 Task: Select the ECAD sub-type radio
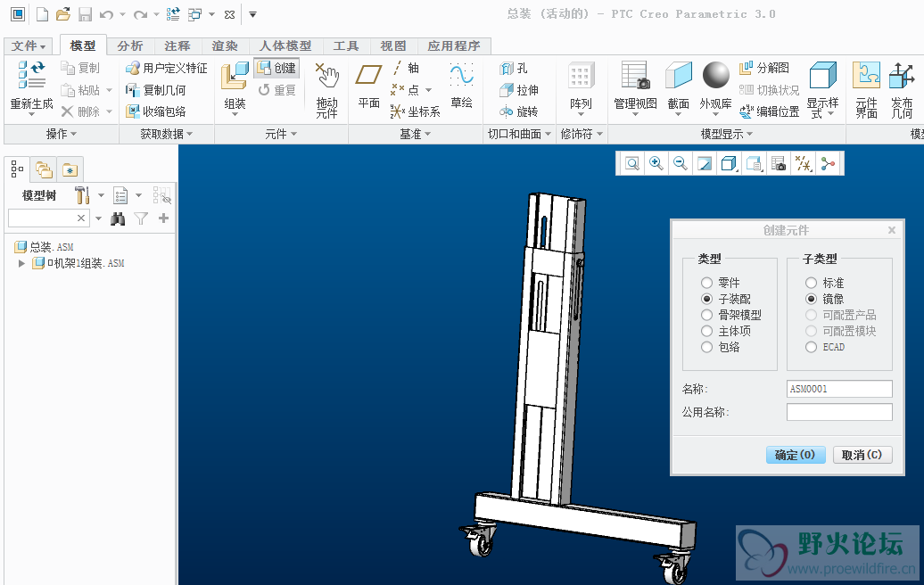[x=812, y=347]
